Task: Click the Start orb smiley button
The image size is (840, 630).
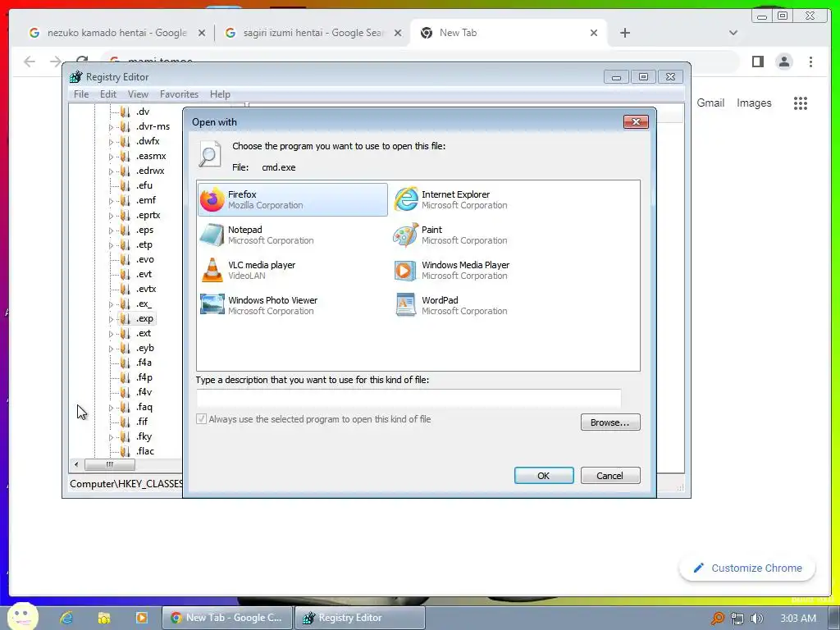Action: (22, 616)
